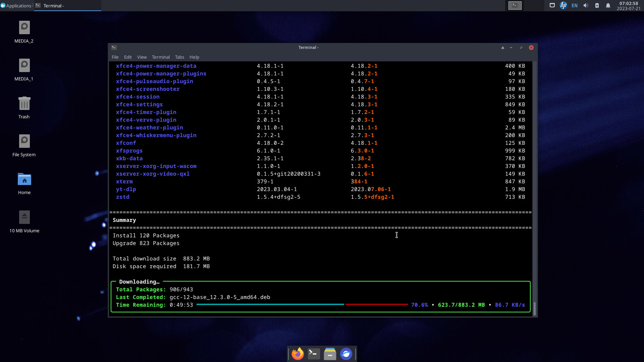Open terminal emulator from the dock
The width and height of the screenshot is (644, 362).
pyautogui.click(x=314, y=354)
